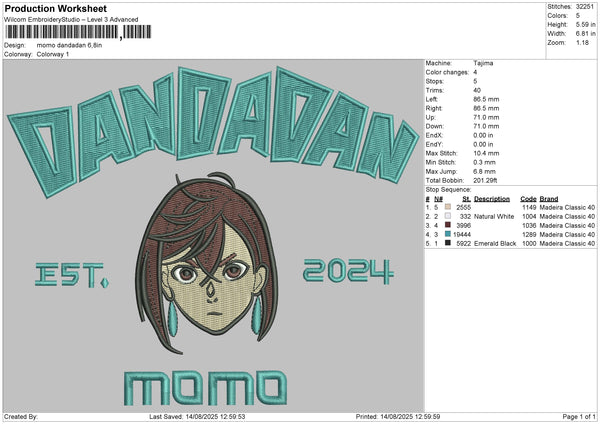Click 'Natural White' description in stop 2

point(494,217)
